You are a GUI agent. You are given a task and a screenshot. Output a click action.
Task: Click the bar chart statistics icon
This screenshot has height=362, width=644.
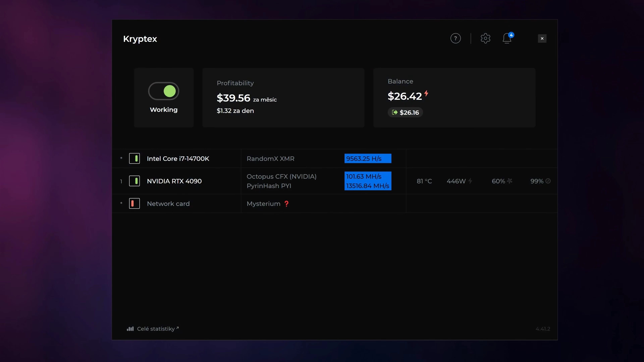click(130, 329)
